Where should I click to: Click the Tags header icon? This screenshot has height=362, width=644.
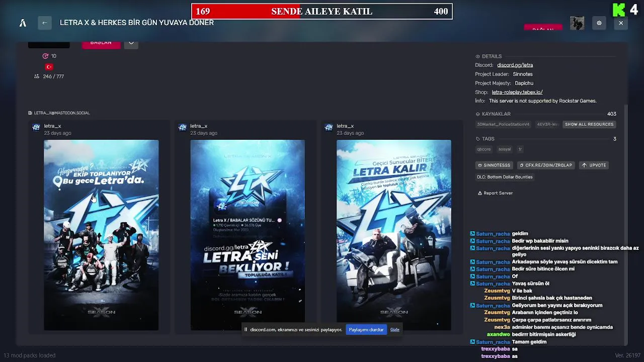click(477, 139)
